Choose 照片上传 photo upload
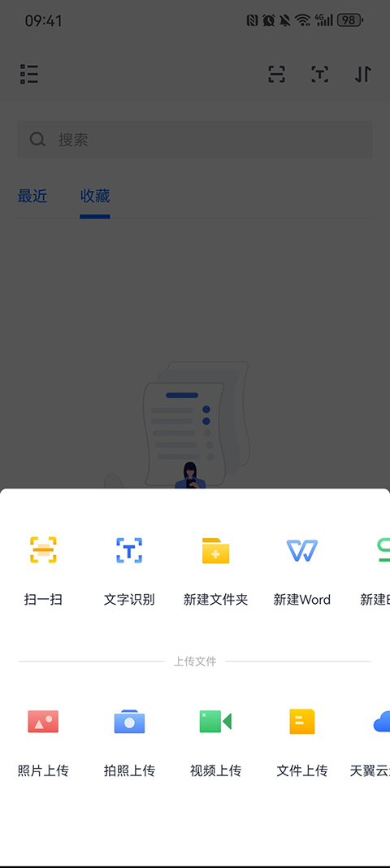 tap(43, 722)
